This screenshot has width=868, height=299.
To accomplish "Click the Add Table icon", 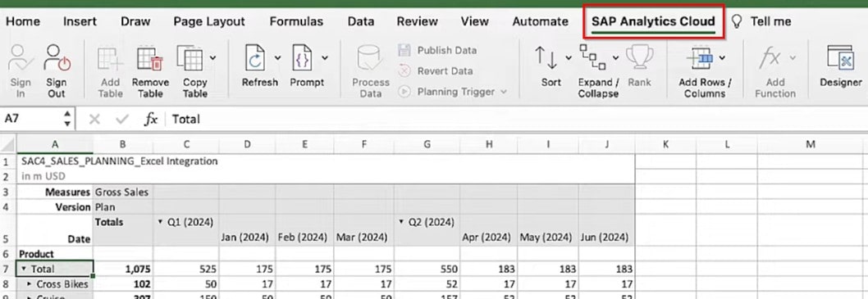I will 110,59.
